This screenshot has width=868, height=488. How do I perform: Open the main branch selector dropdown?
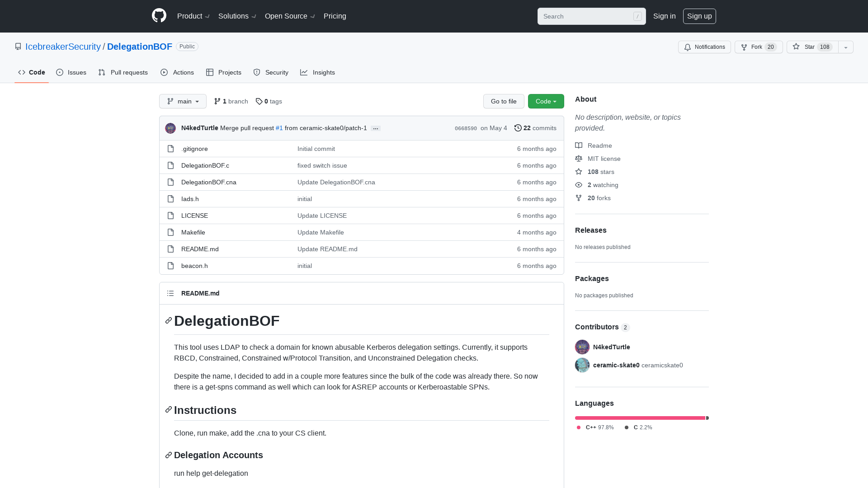click(x=183, y=101)
